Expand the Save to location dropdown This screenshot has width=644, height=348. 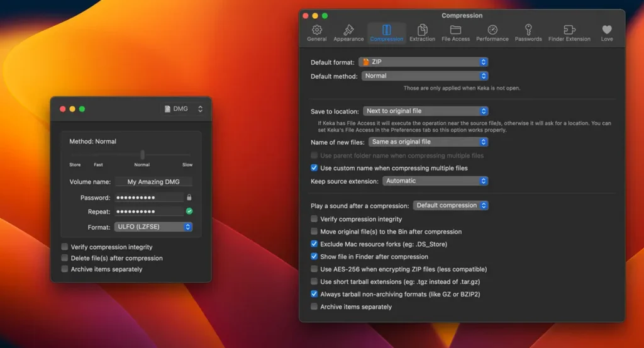point(426,111)
